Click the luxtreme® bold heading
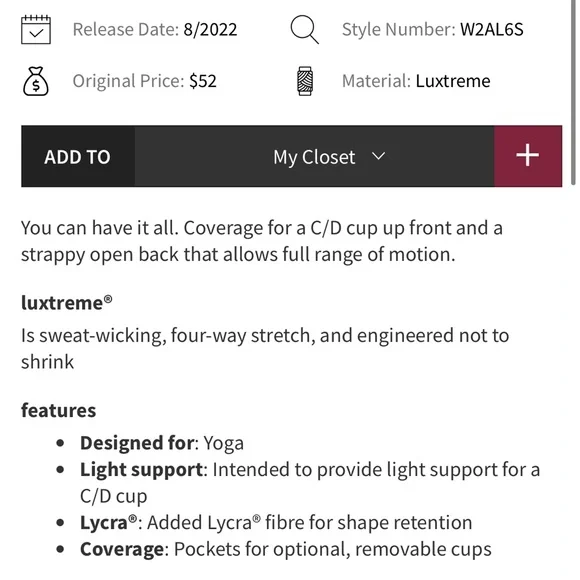 click(67, 303)
